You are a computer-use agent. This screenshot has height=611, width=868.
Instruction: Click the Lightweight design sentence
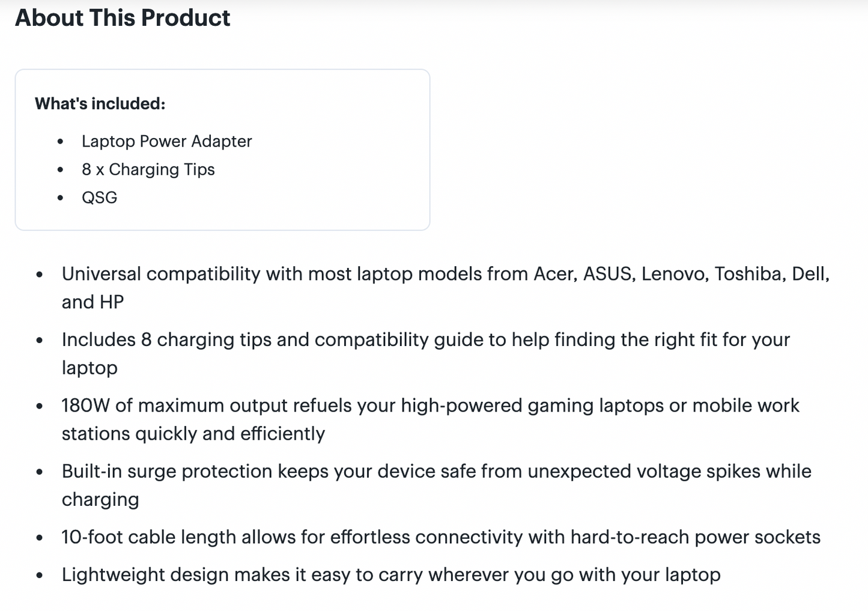coord(390,575)
